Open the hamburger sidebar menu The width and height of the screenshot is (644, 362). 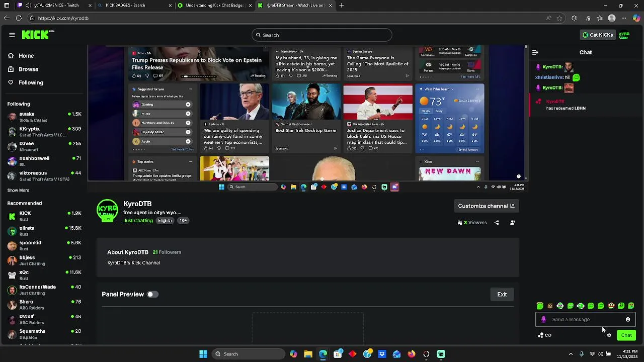click(12, 35)
